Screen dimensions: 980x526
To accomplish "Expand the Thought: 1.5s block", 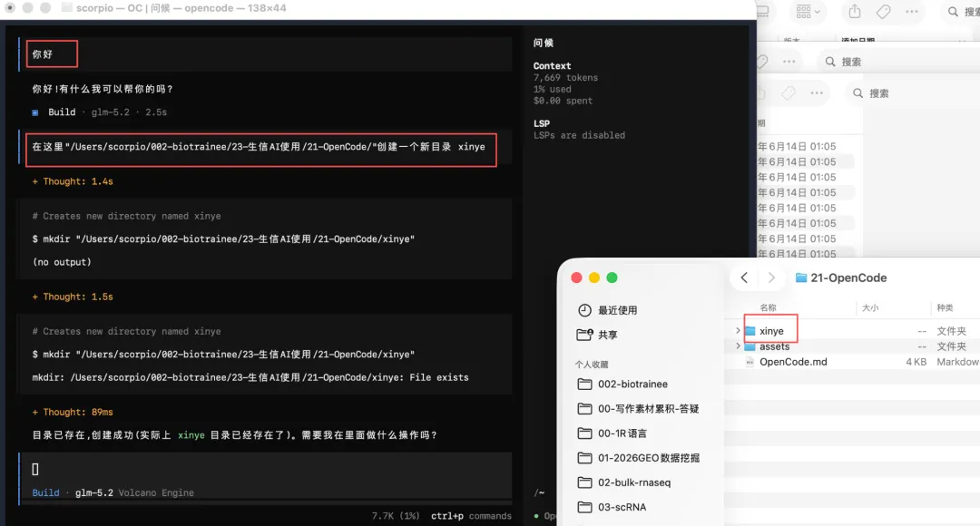I will point(73,297).
